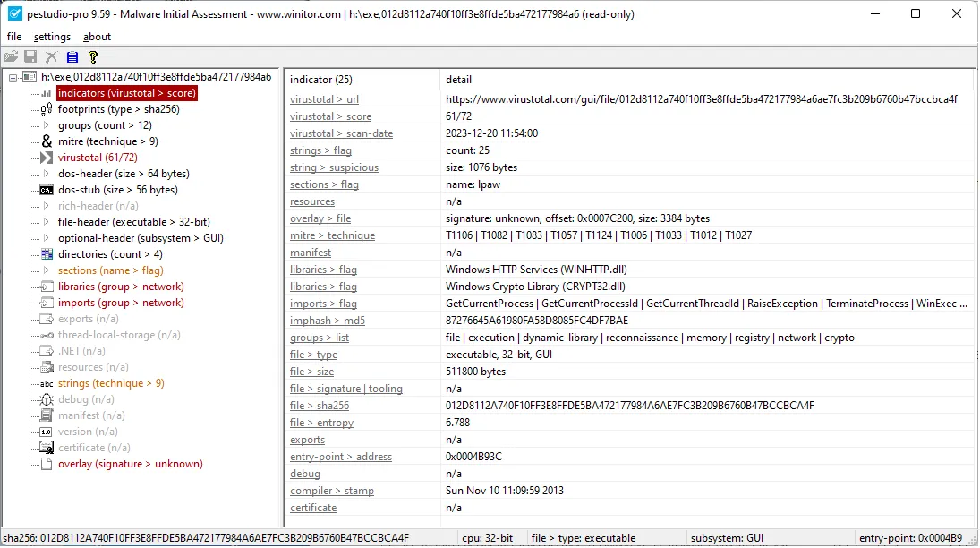Click the mitre > technique link
Viewport: 980px width, 548px height.
(x=333, y=235)
